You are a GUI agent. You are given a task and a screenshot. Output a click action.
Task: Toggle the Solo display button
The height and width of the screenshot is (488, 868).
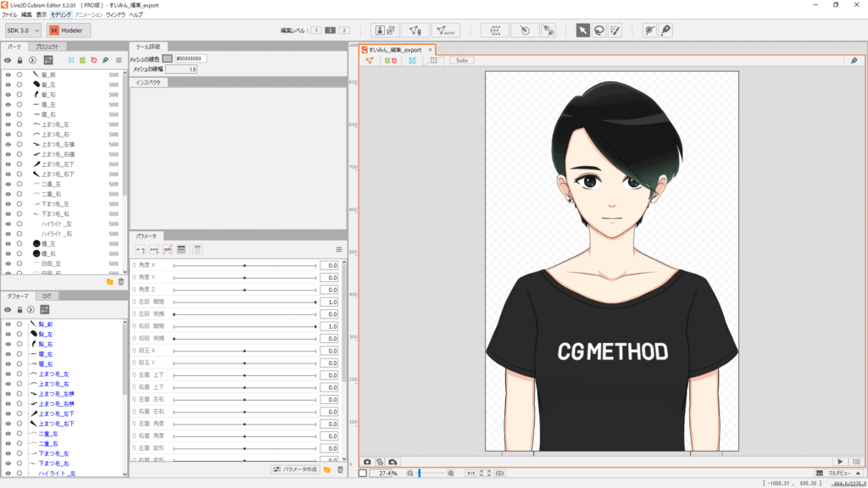click(462, 61)
